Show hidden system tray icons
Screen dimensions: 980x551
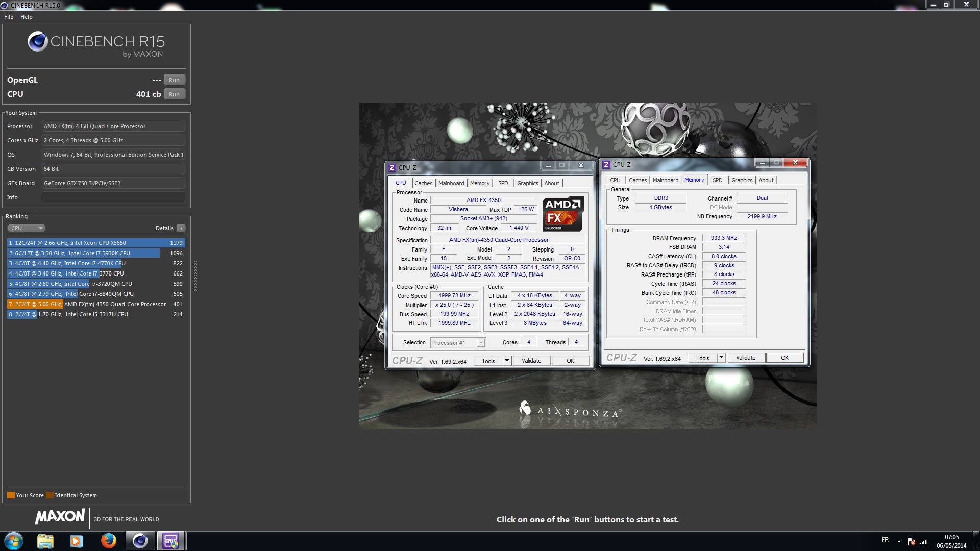click(899, 541)
